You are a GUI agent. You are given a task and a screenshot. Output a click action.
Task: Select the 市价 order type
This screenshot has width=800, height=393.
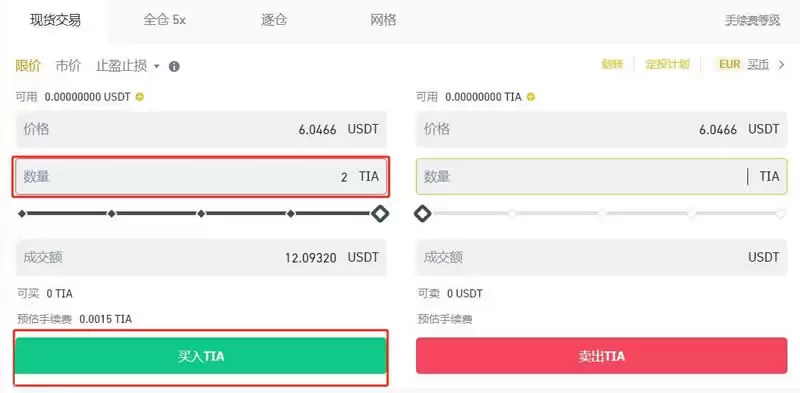[x=68, y=66]
